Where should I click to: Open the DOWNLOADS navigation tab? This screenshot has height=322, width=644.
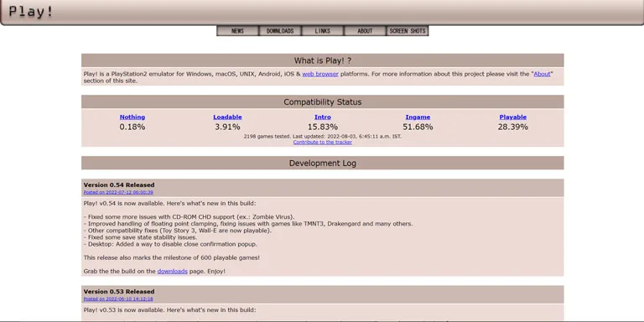click(280, 31)
